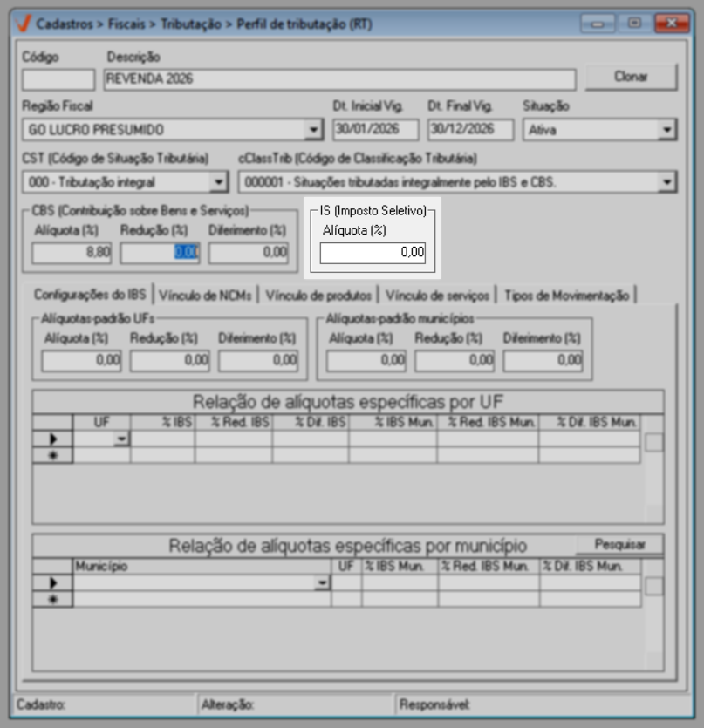
Task: Select new row asterisk in UF grid
Action: (52, 455)
